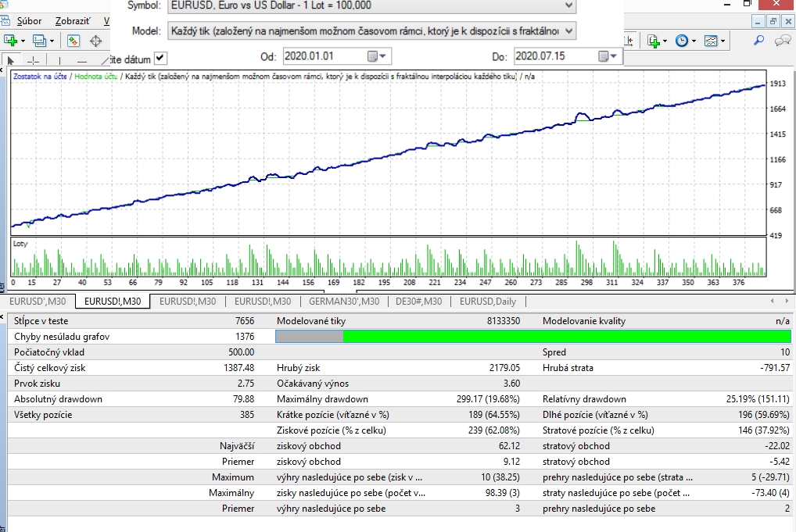Click the Indicators list icon with plus
796x532 pixels.
click(654, 41)
